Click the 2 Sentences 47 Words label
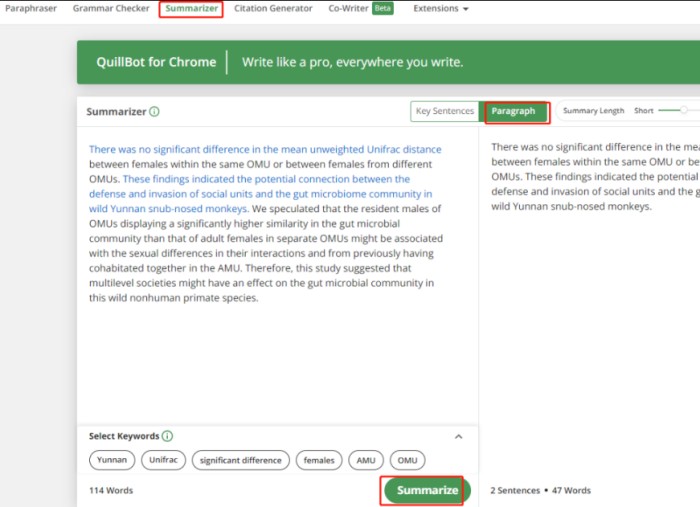The width and height of the screenshot is (700, 507). [540, 490]
